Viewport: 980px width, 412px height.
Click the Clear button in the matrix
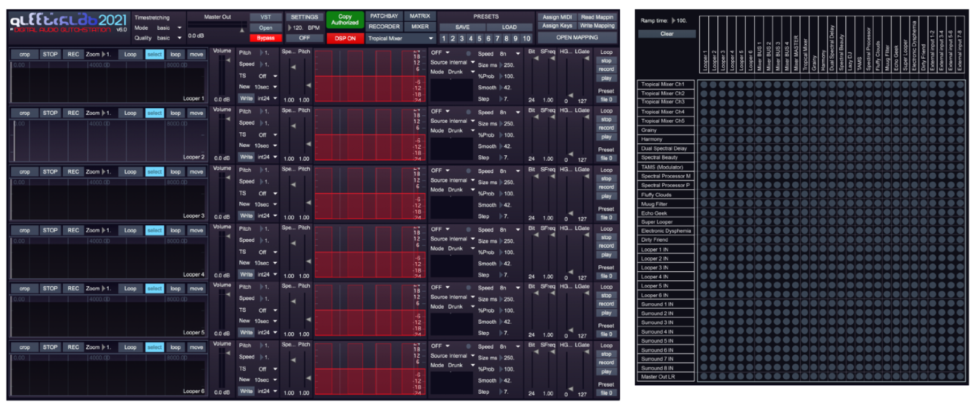coord(667,34)
